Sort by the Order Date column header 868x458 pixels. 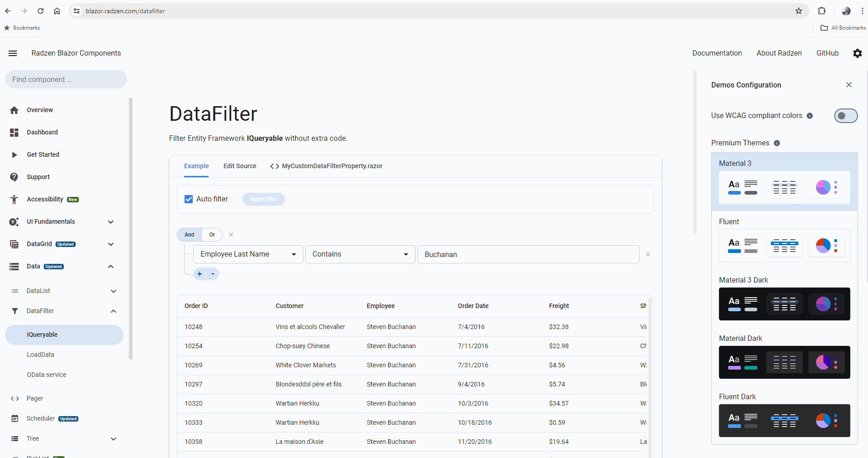(x=473, y=306)
